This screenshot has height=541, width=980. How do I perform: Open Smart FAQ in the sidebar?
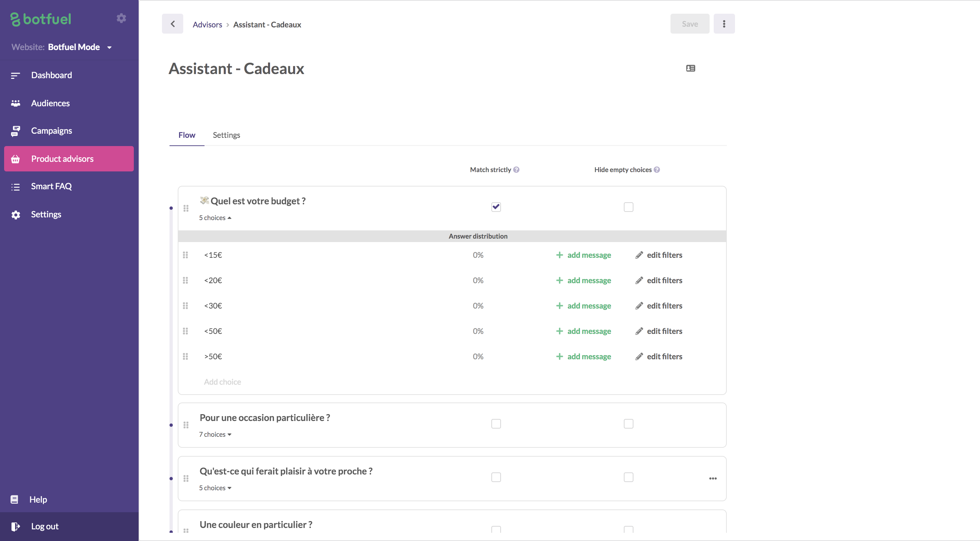[x=51, y=186]
